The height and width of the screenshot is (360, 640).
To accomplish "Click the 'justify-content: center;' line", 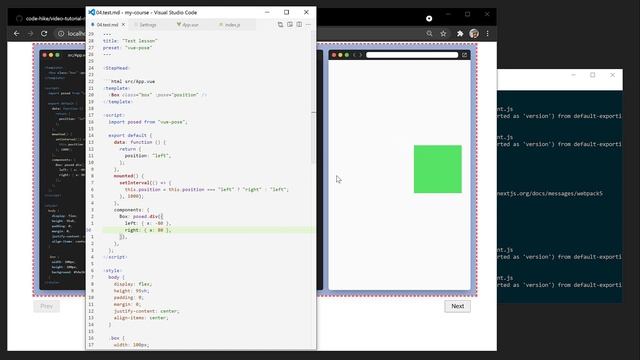I will (x=146, y=311).
